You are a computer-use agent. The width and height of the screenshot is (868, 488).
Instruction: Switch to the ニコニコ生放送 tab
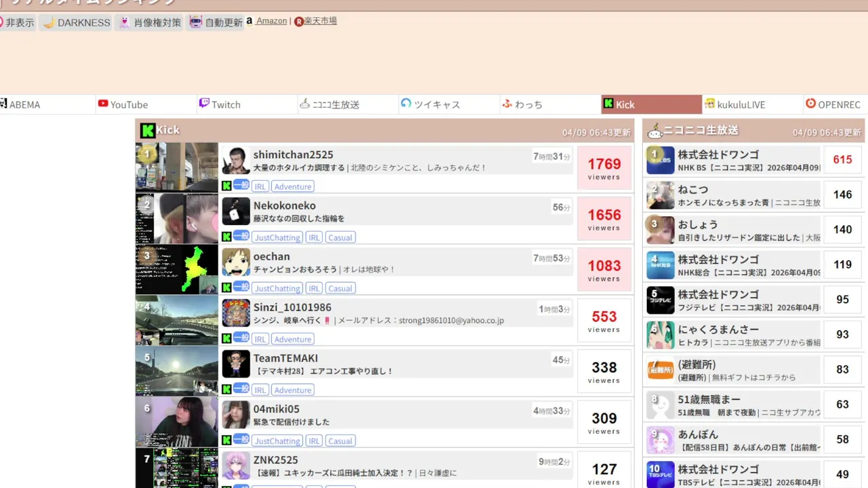click(348, 104)
